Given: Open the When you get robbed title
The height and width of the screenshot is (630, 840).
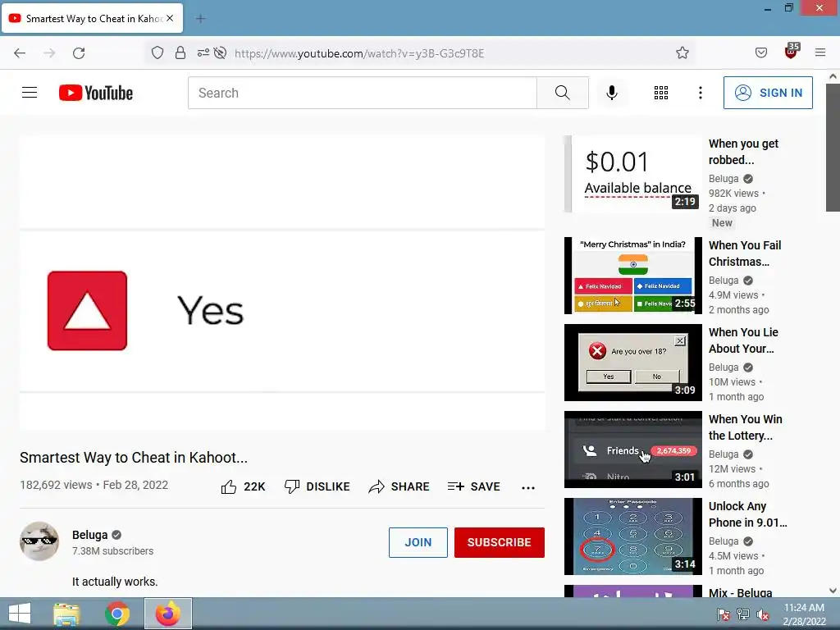Looking at the screenshot, I should coord(743,152).
